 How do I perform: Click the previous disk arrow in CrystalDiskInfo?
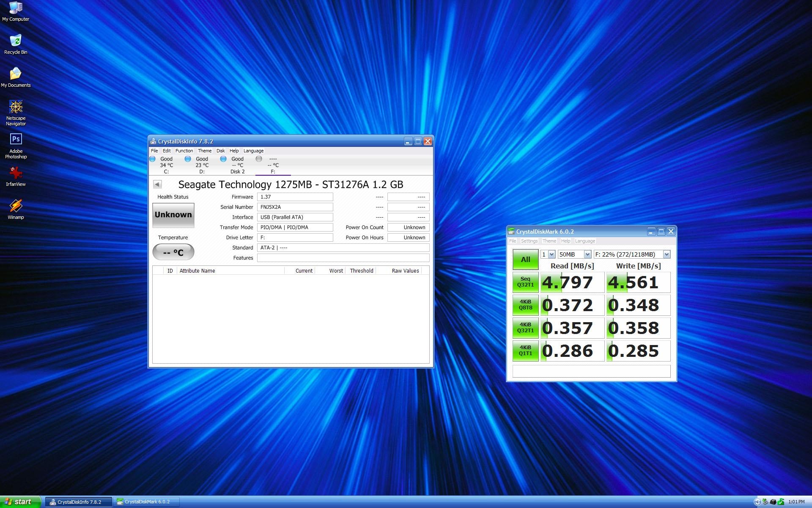click(x=157, y=184)
